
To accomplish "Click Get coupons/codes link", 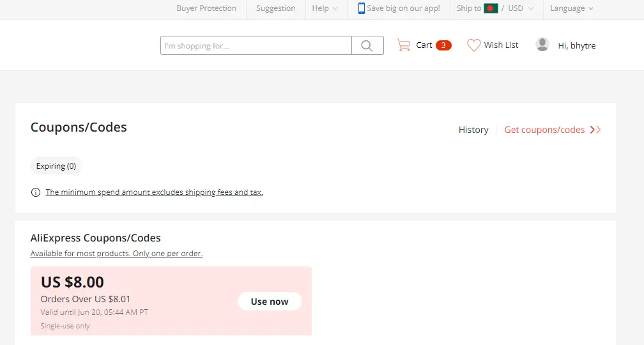I will point(544,130).
